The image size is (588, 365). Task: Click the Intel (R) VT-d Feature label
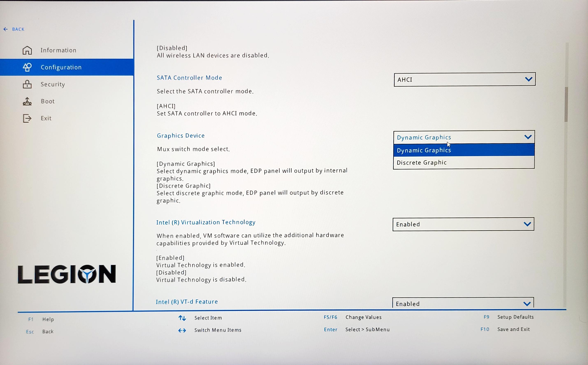click(187, 302)
